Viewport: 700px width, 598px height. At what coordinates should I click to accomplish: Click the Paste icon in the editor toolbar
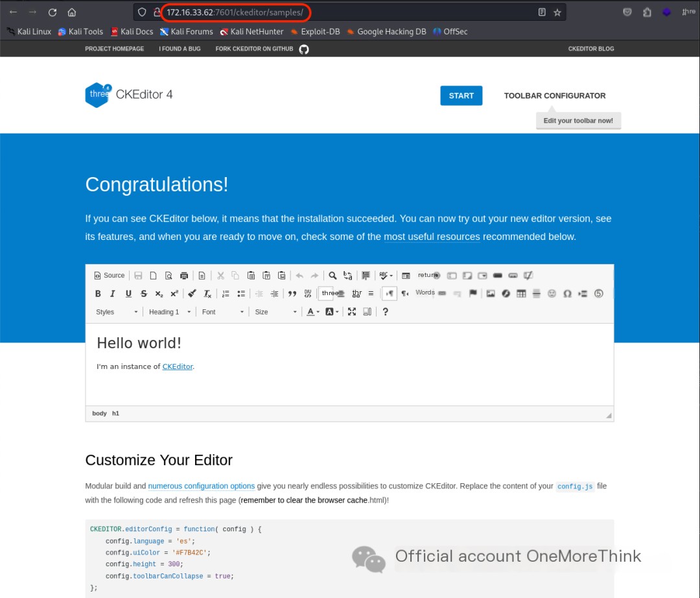click(251, 276)
